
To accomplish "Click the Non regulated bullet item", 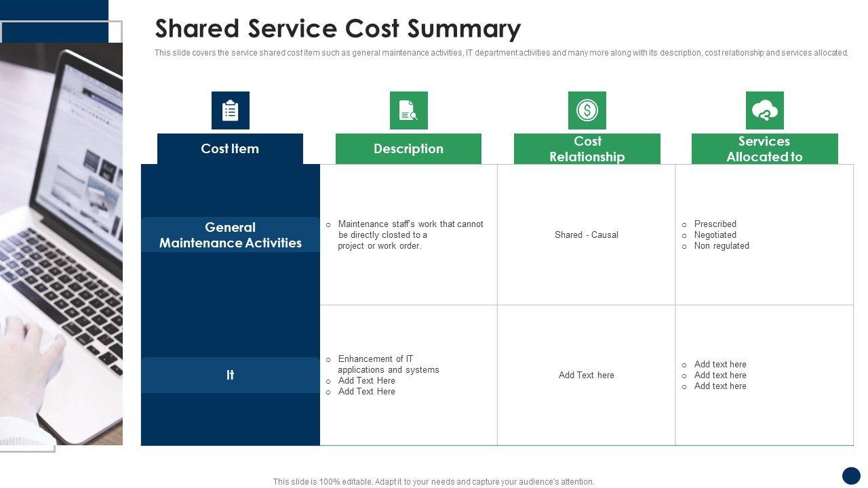I will point(722,245).
